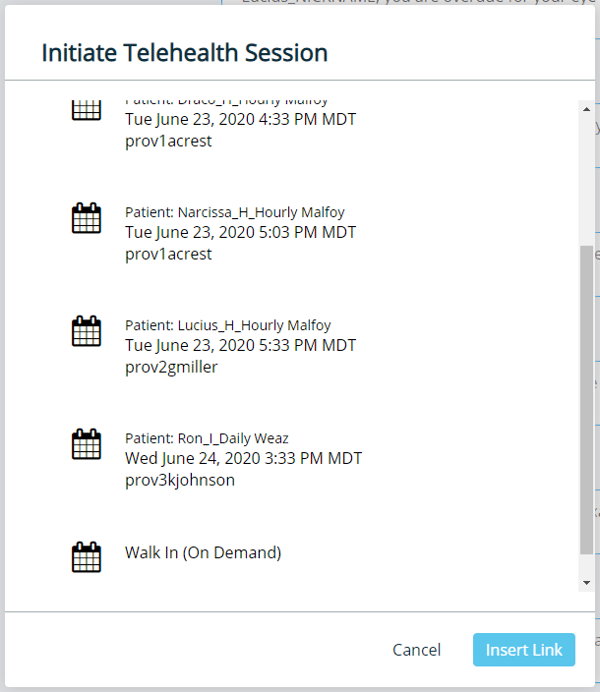
Task: Select the Walk In (On Demand) option
Action: (x=203, y=552)
